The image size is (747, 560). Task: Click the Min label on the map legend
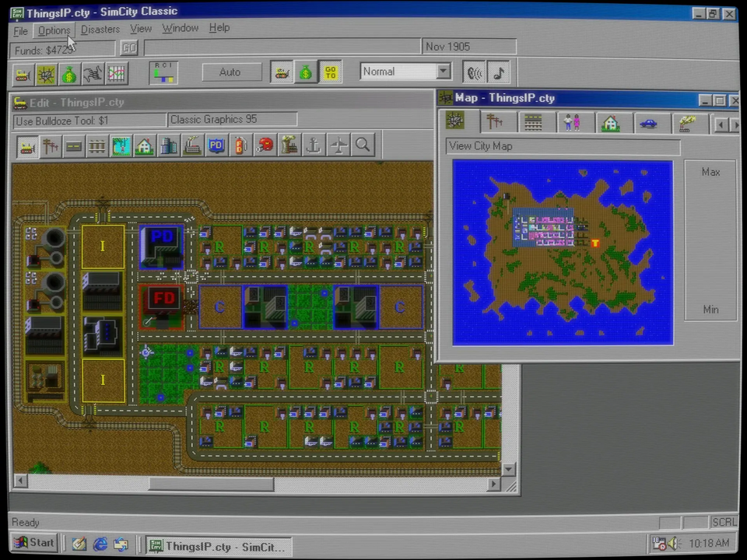(710, 310)
